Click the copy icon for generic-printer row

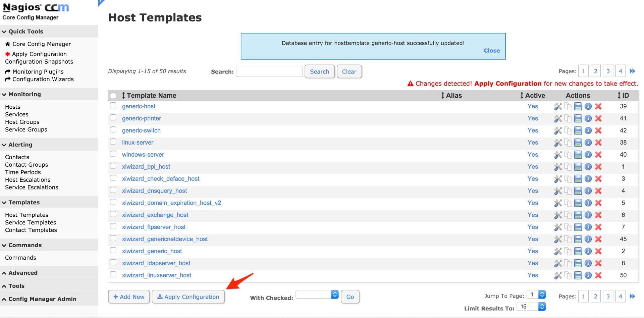pyautogui.click(x=568, y=119)
